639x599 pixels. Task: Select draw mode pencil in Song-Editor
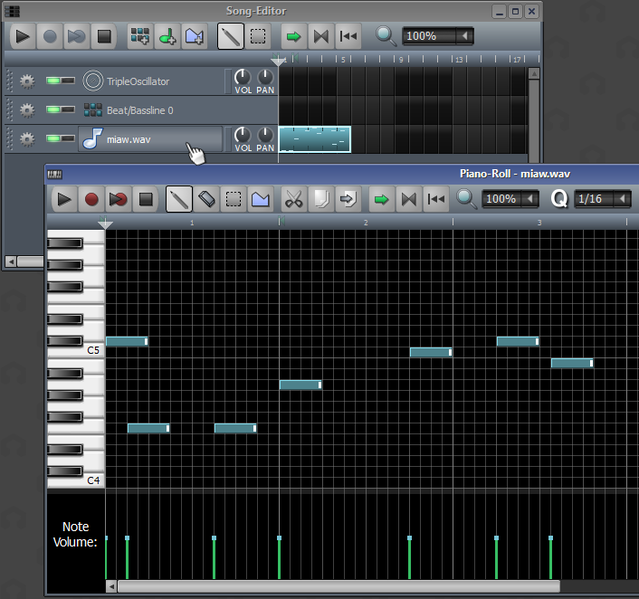coord(230,37)
